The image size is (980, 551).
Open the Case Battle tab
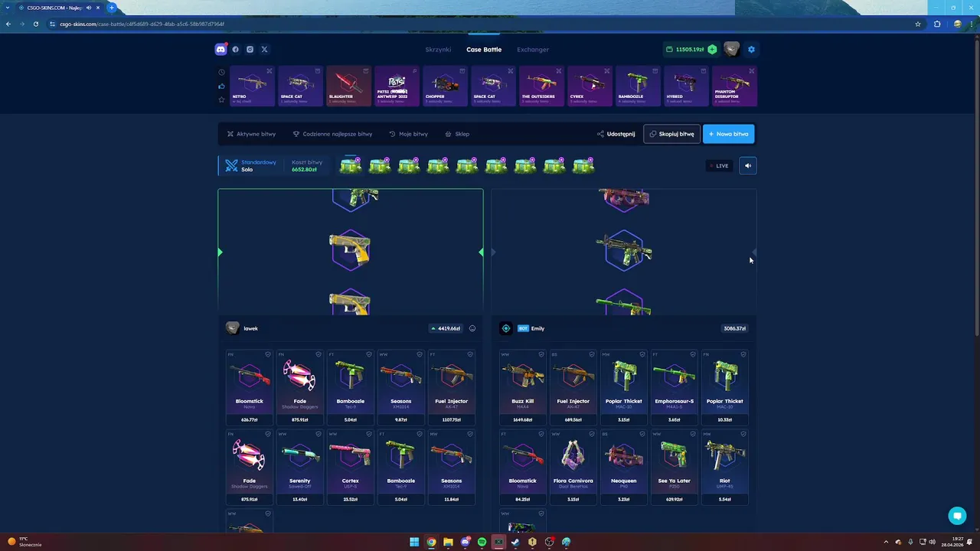point(484,49)
